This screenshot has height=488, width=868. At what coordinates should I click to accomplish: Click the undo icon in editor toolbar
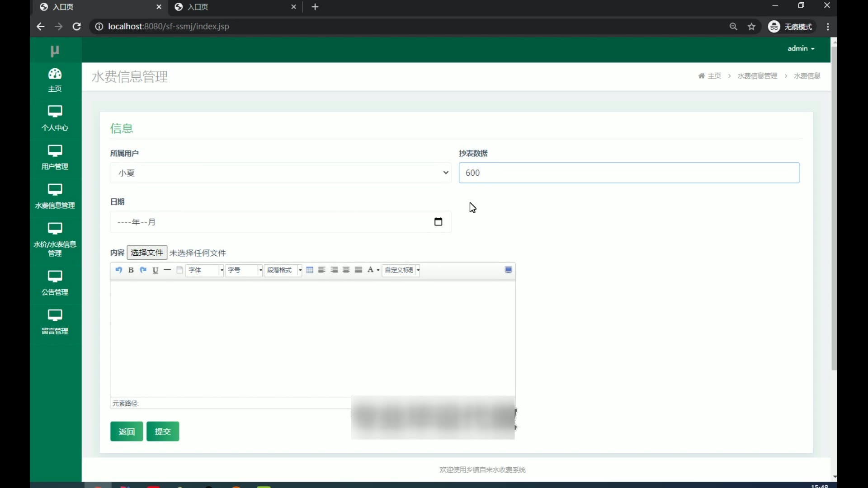[x=118, y=270]
